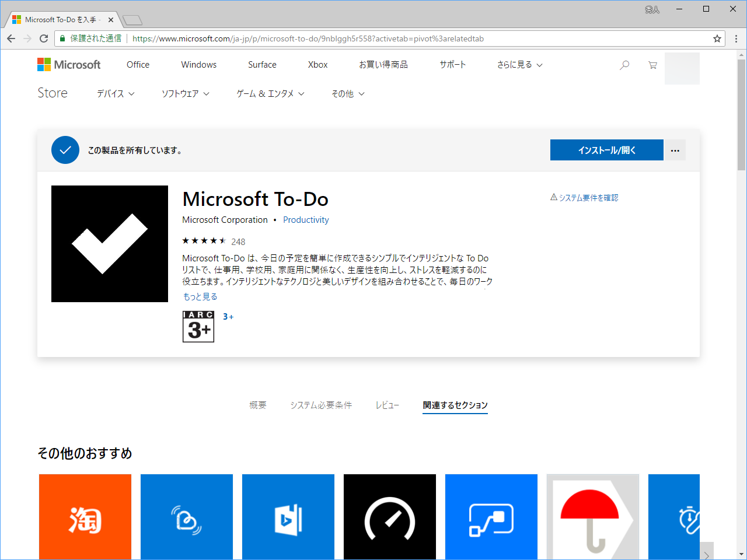This screenshot has height=560, width=747.
Task: Open the Windows nav item
Action: click(198, 65)
